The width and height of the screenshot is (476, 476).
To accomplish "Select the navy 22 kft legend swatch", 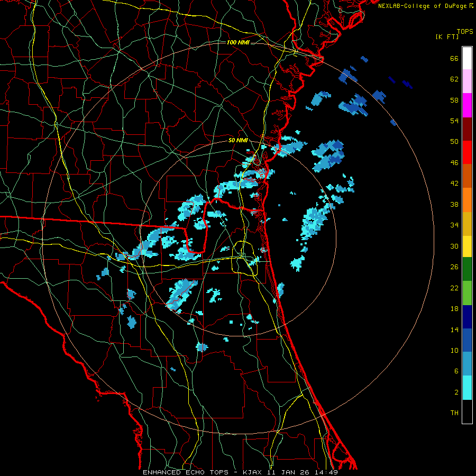I will (467, 317).
